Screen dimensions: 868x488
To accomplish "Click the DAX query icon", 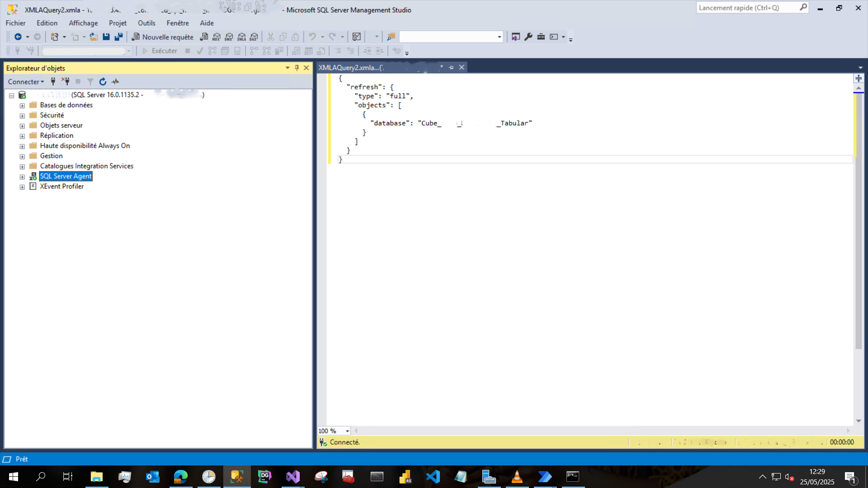I will coord(254,37).
